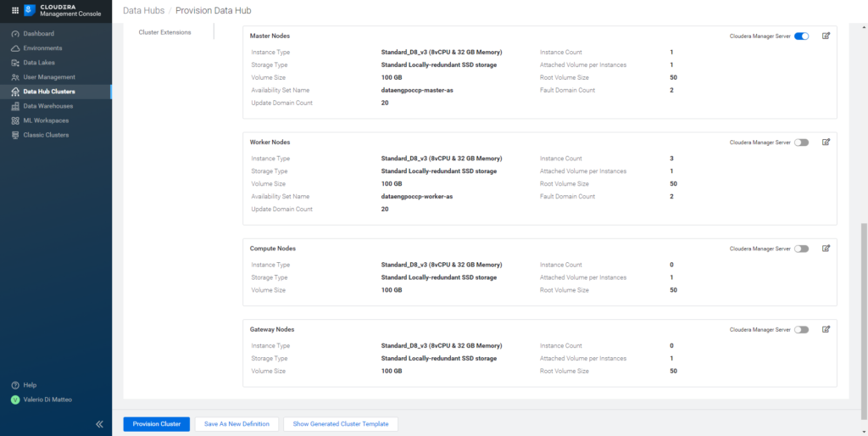Click the User Management people icon
Viewport: 868px width, 436px height.
tap(15, 77)
